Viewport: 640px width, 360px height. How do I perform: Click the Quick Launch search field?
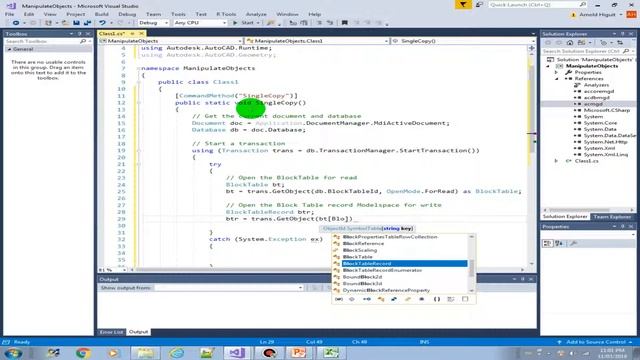538,4
